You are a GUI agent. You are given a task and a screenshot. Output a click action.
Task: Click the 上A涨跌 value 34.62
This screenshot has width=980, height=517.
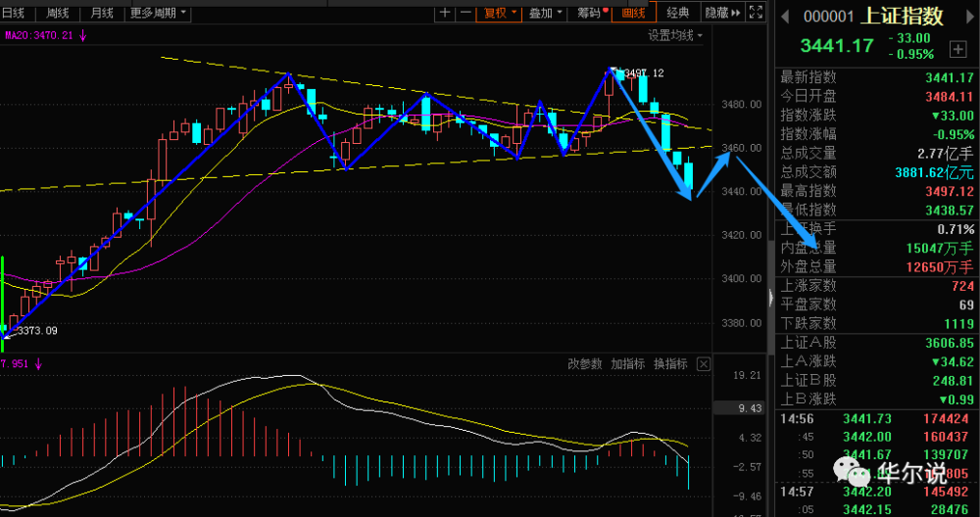tap(954, 361)
